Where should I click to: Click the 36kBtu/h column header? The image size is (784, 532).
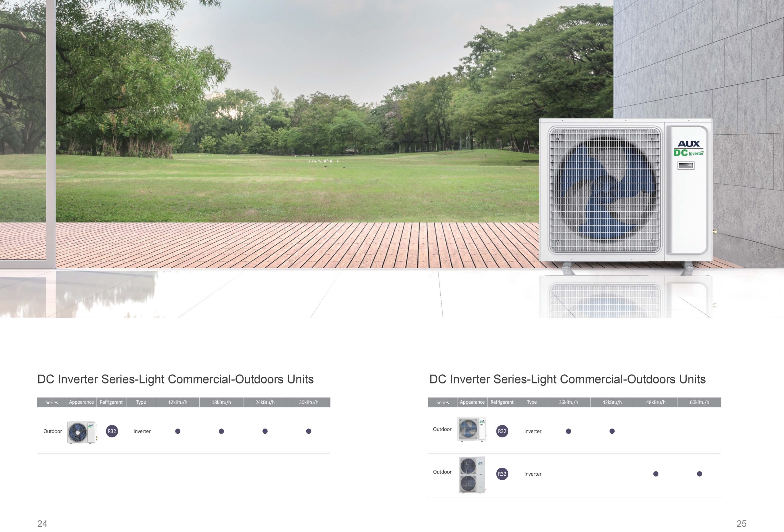click(x=568, y=402)
